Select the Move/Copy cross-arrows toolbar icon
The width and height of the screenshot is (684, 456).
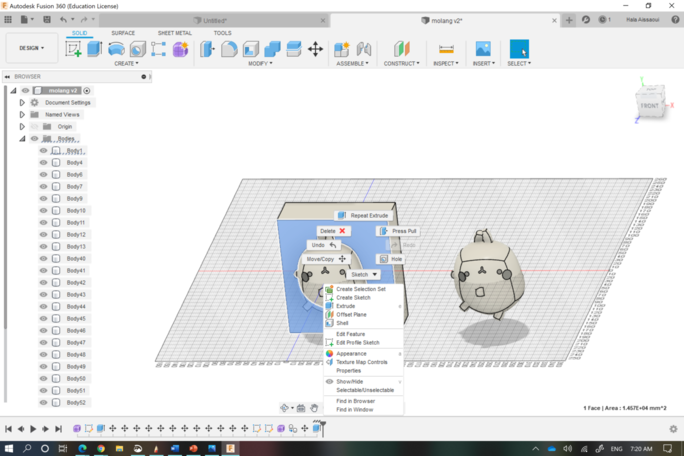[x=315, y=49]
